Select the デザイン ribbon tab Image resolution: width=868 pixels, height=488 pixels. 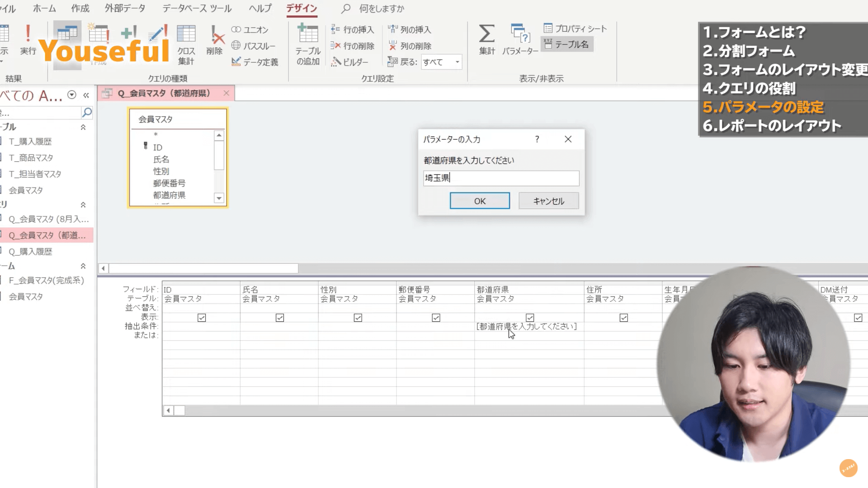click(302, 9)
